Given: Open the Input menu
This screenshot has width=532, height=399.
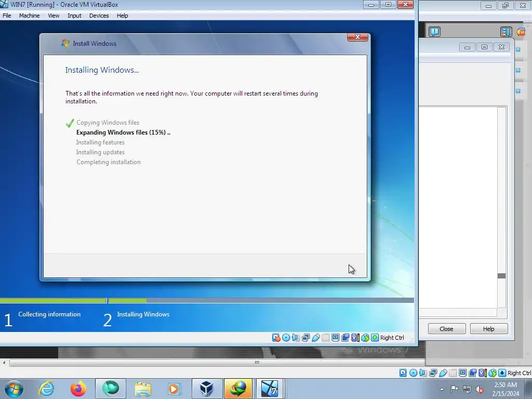Looking at the screenshot, I should [74, 16].
